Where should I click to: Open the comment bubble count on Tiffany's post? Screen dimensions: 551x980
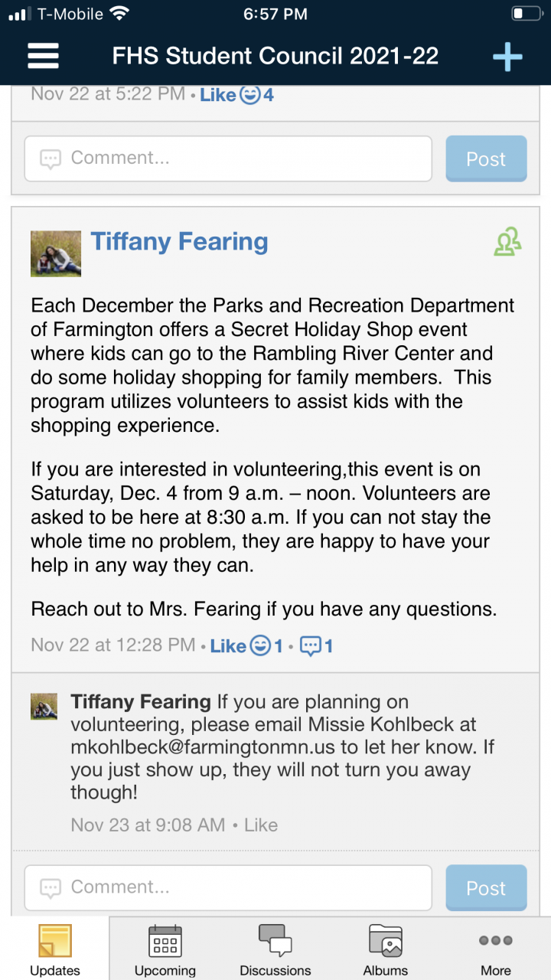click(x=315, y=646)
